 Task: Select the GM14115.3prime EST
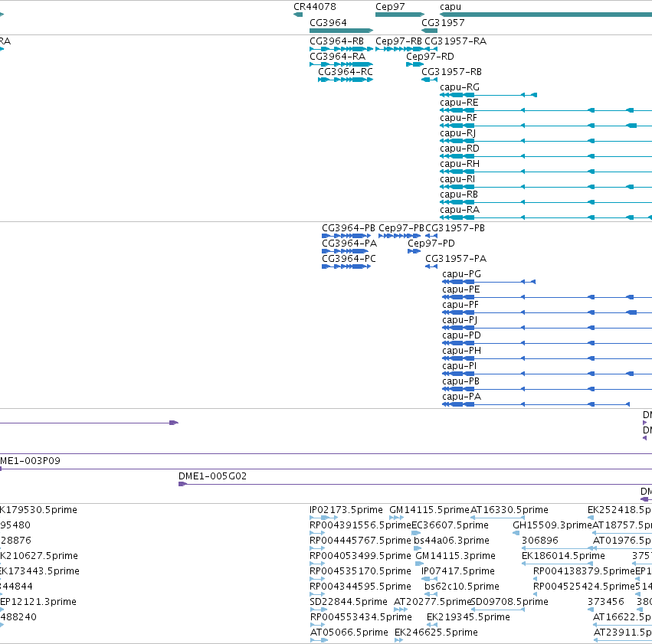455,557
